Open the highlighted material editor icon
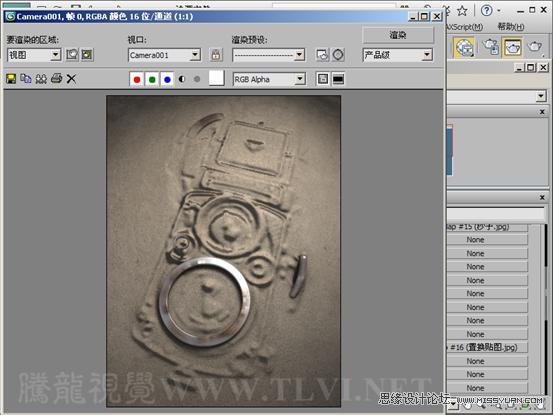Viewport: 553px width, 415px height. point(464,47)
